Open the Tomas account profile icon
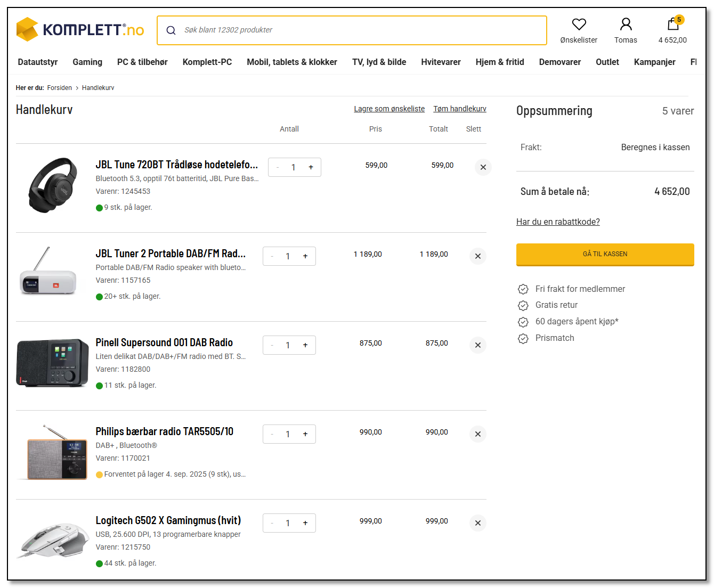The width and height of the screenshot is (714, 588). [x=626, y=24]
